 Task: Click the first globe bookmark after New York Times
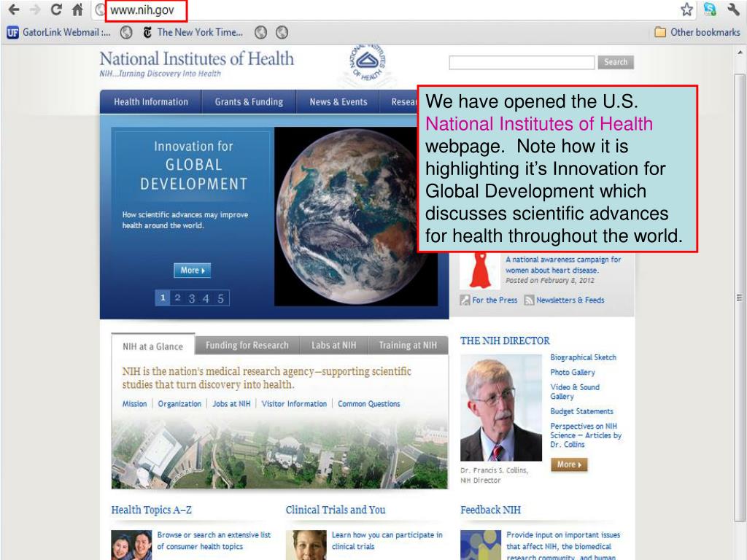tap(260, 32)
